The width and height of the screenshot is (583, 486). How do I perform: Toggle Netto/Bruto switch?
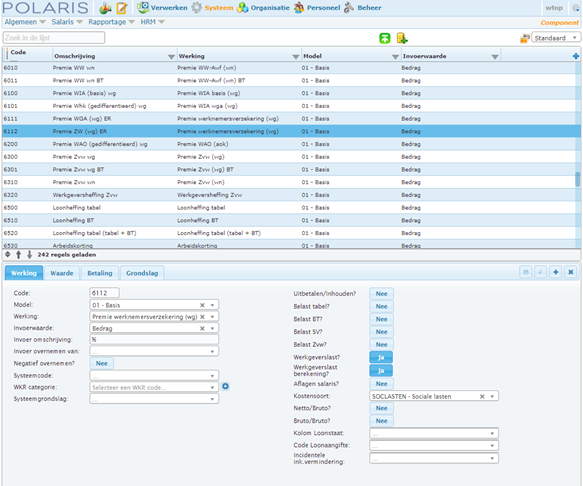pyautogui.click(x=381, y=408)
